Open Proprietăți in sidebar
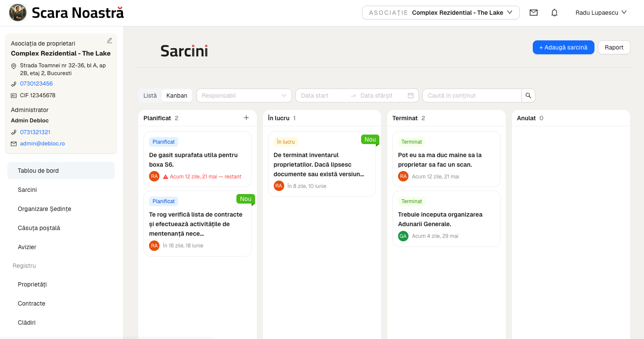This screenshot has width=644, height=339. pyautogui.click(x=61, y=284)
